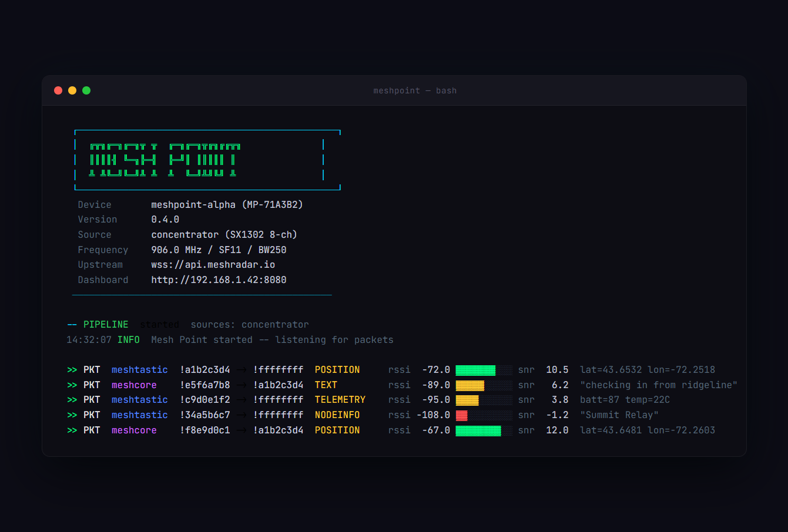788x532 pixels.
Task: Select the source value "concentrator (SX1302 8-ch)"
Action: 224,235
